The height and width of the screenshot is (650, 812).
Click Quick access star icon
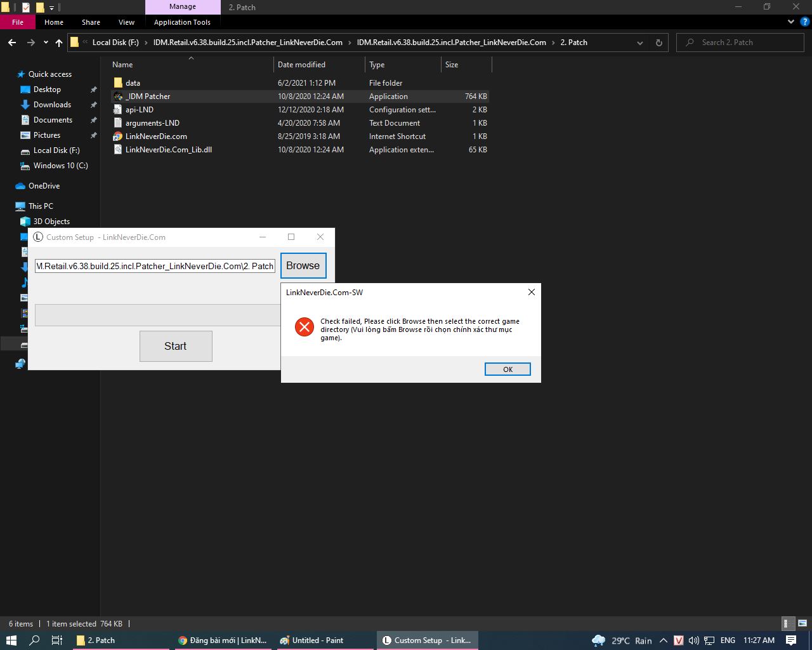click(x=21, y=74)
